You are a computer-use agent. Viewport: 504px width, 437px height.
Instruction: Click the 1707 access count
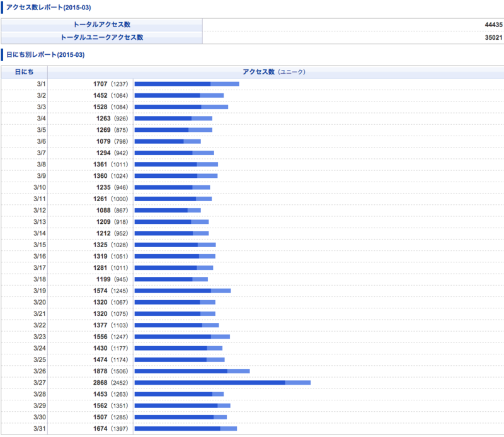100,84
